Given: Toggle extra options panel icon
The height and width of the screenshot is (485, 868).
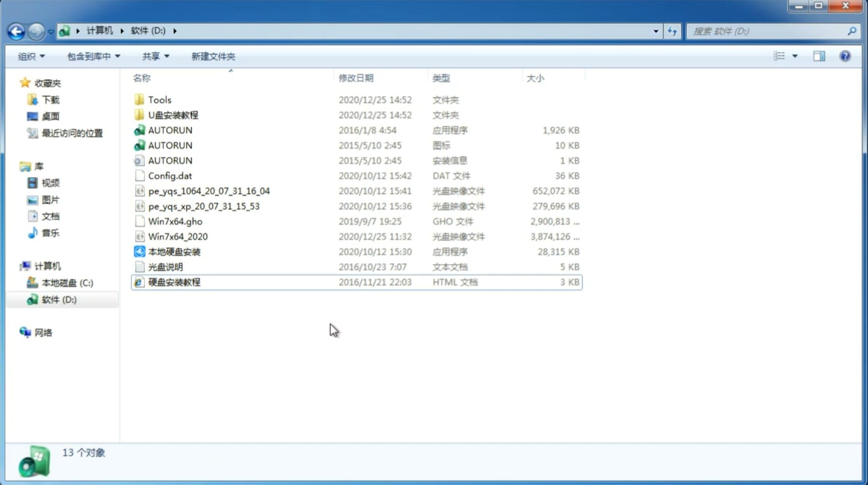Looking at the screenshot, I should [819, 55].
